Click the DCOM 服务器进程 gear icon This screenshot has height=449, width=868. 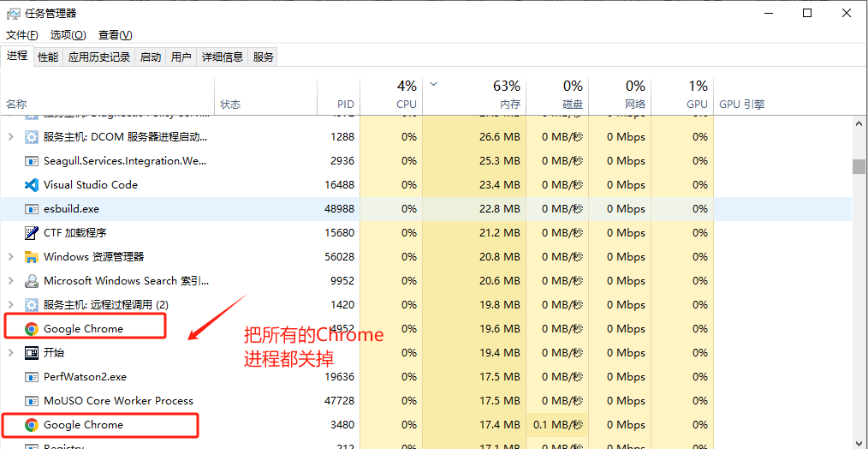(32, 137)
